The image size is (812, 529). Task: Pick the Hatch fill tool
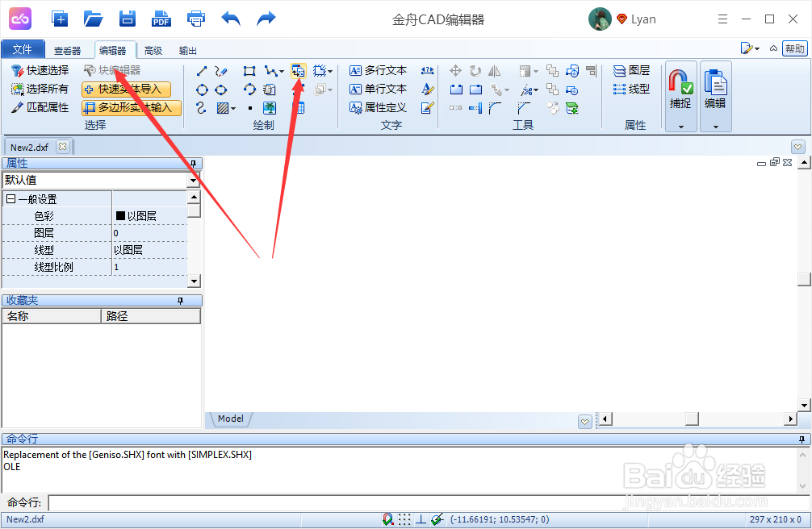[223, 108]
